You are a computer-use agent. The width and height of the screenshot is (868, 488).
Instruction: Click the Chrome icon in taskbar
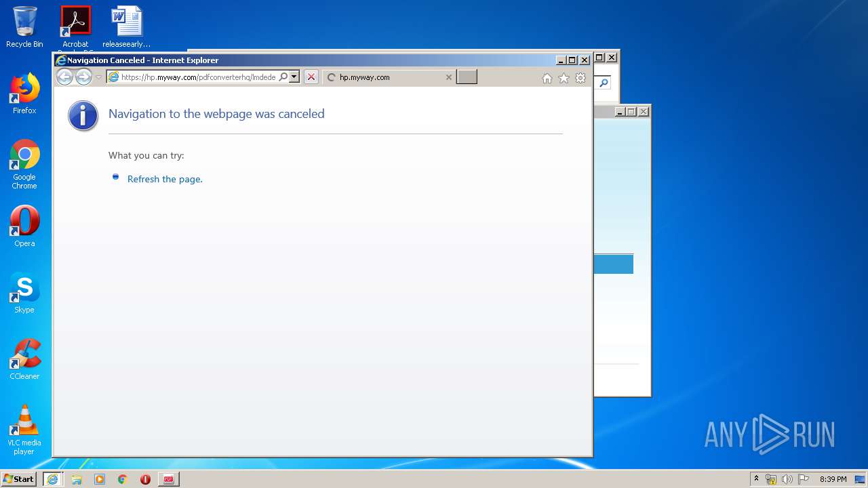122,479
